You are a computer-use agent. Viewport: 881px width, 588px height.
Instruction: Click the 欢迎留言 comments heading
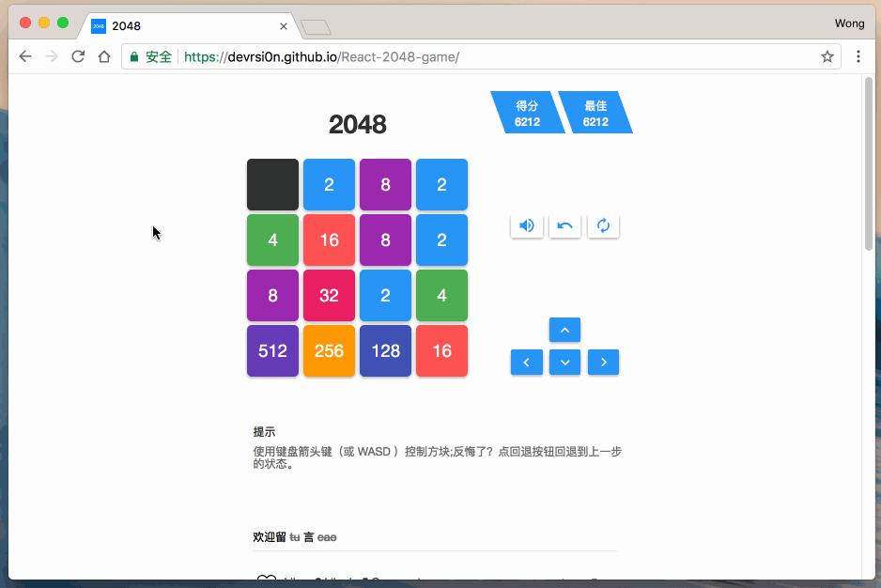point(295,537)
